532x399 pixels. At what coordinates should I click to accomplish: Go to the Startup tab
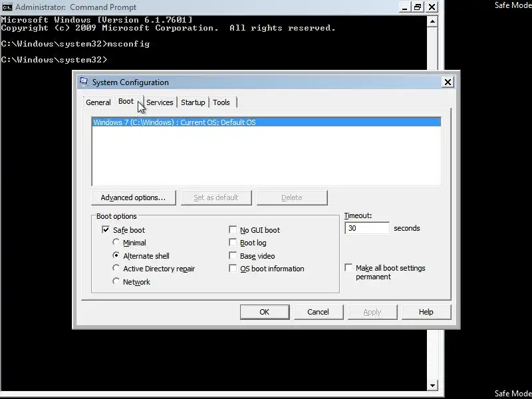(193, 102)
